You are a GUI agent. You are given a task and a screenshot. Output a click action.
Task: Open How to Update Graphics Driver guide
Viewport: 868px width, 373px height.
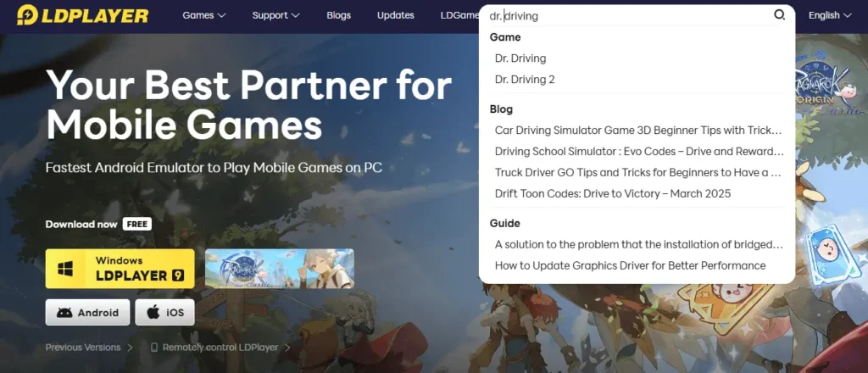point(631,265)
